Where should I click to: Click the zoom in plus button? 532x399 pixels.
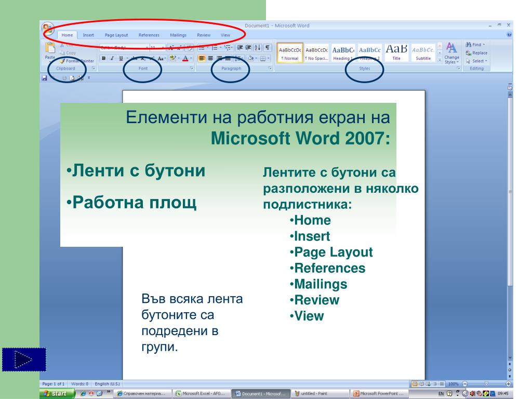pos(508,384)
